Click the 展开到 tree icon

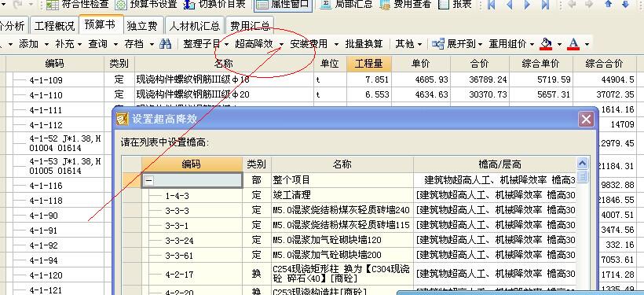438,43
